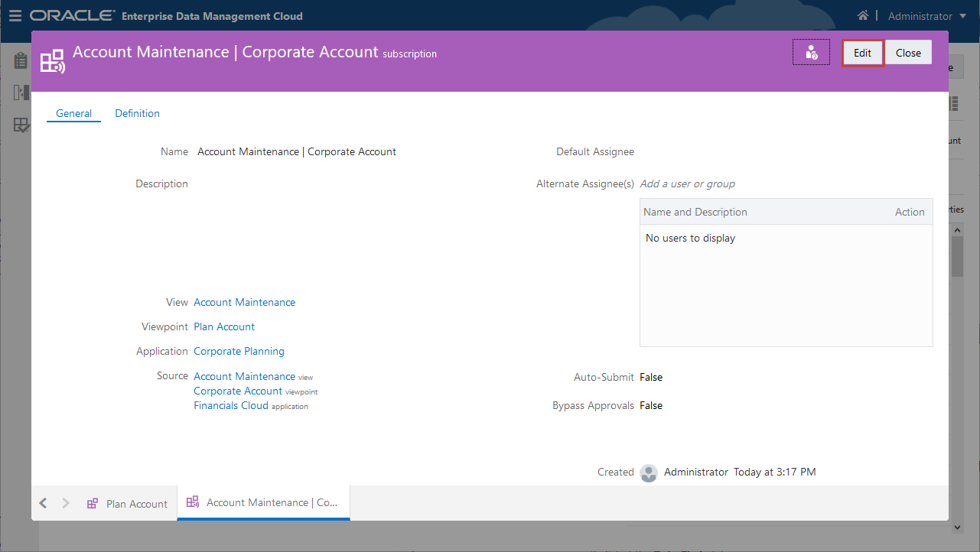Click the subscription icon in purple header
The image size is (980, 552).
tap(52, 59)
